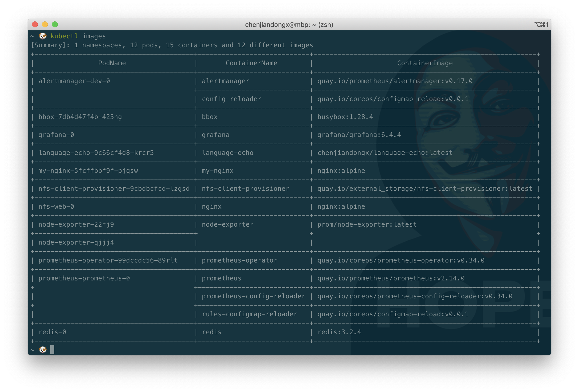The image size is (579, 392).
Task: Click container name prometheus-config-reloader
Action: pos(254,296)
